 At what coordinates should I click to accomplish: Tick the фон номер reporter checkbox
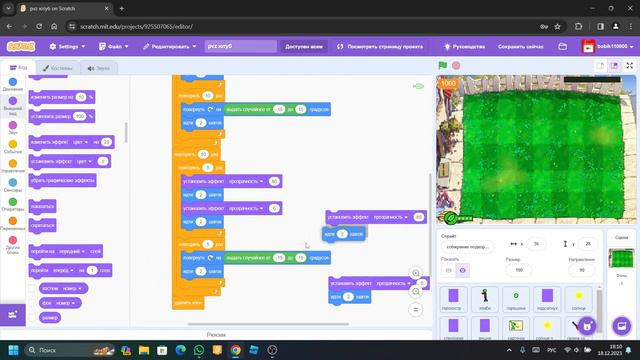[33, 303]
